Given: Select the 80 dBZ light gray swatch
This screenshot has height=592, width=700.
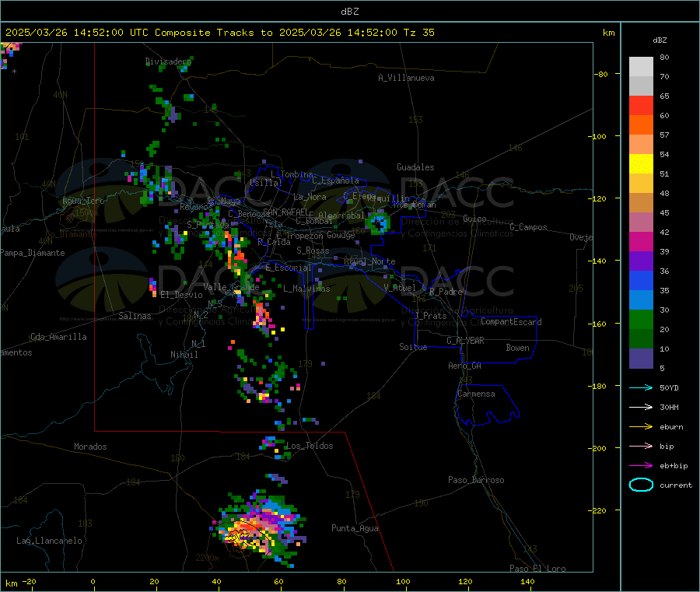Looking at the screenshot, I should pos(641,67).
